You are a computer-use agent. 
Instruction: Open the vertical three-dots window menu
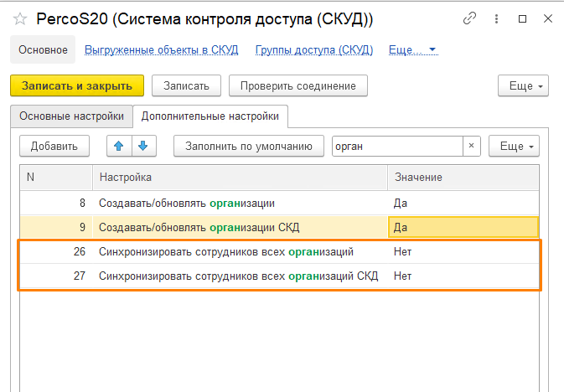pyautogui.click(x=498, y=18)
